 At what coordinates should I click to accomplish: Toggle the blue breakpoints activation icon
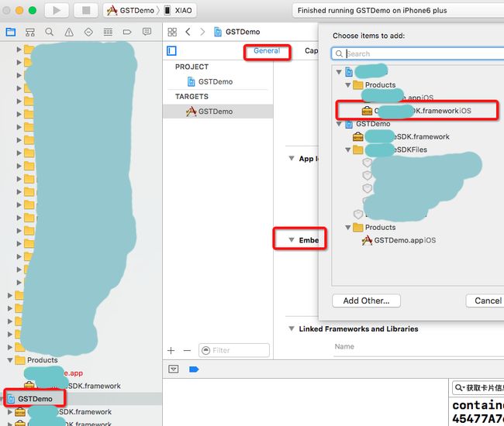pos(194,369)
